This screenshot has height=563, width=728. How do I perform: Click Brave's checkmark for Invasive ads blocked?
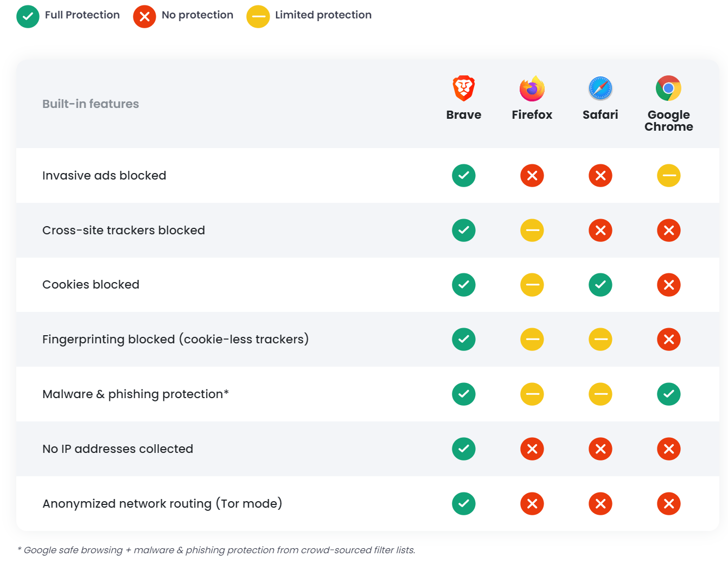[464, 176]
